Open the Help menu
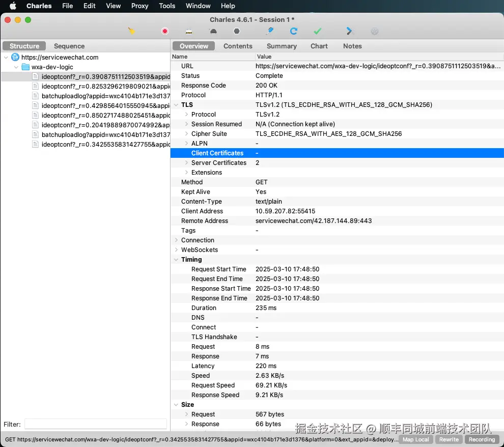This screenshot has width=504, height=447. 228,6
